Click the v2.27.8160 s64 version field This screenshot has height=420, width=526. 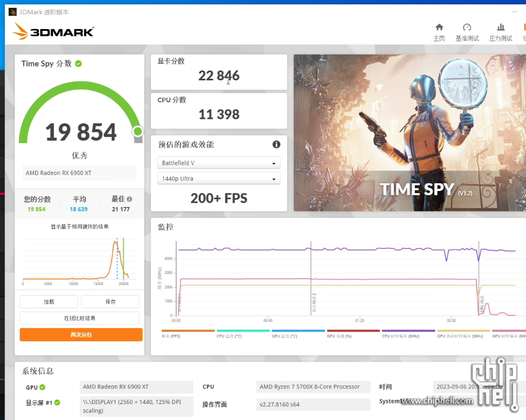coord(313,405)
